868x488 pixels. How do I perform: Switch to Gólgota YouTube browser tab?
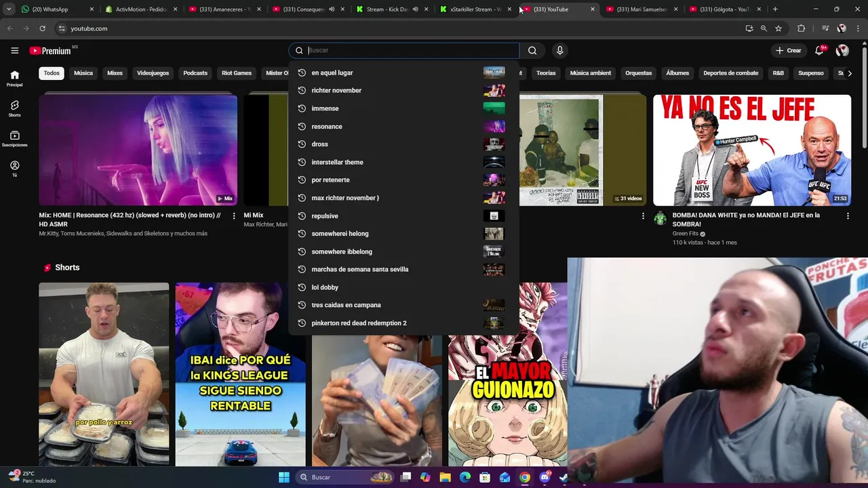(x=725, y=9)
